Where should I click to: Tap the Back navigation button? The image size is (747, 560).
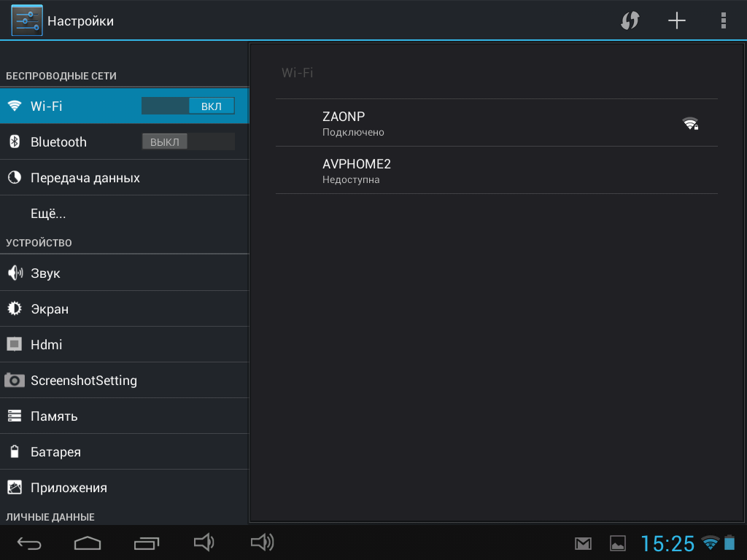pyautogui.click(x=29, y=542)
